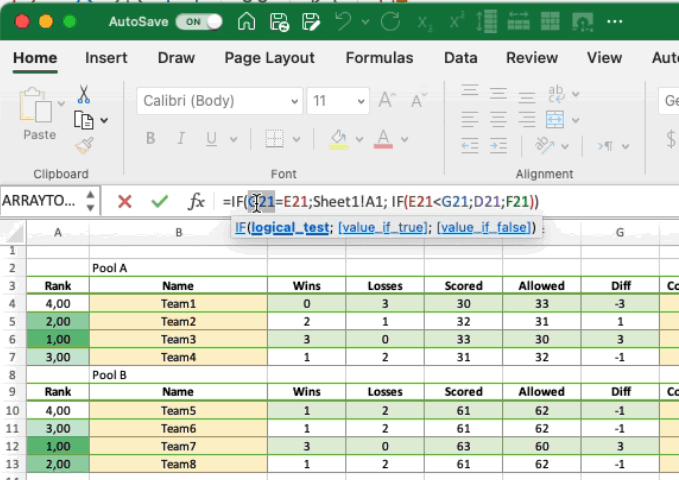
Task: Click the Cut scissors icon
Action: point(84,95)
